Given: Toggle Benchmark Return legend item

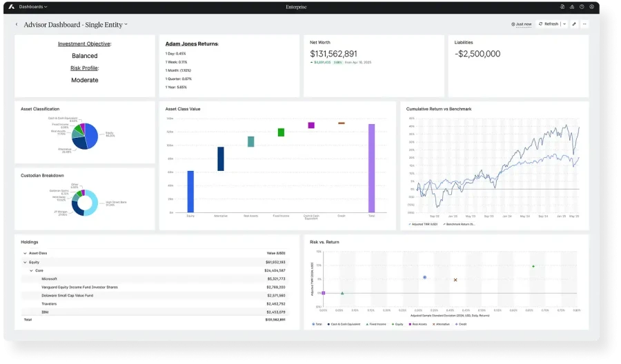Looking at the screenshot, I should point(460,224).
